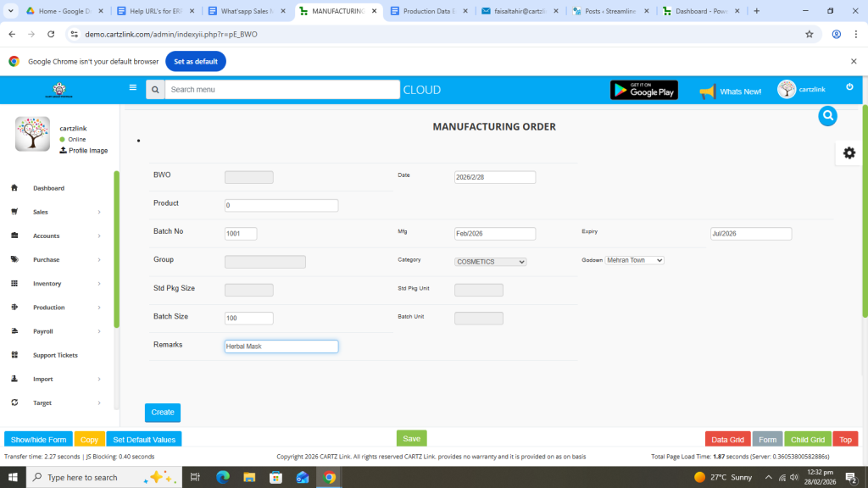The height and width of the screenshot is (488, 868).
Task: Click the red Data Grid button
Action: pos(727,440)
